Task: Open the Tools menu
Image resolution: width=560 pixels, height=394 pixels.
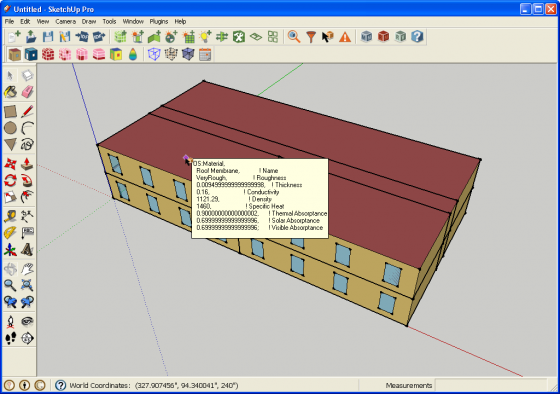Action: 109,21
